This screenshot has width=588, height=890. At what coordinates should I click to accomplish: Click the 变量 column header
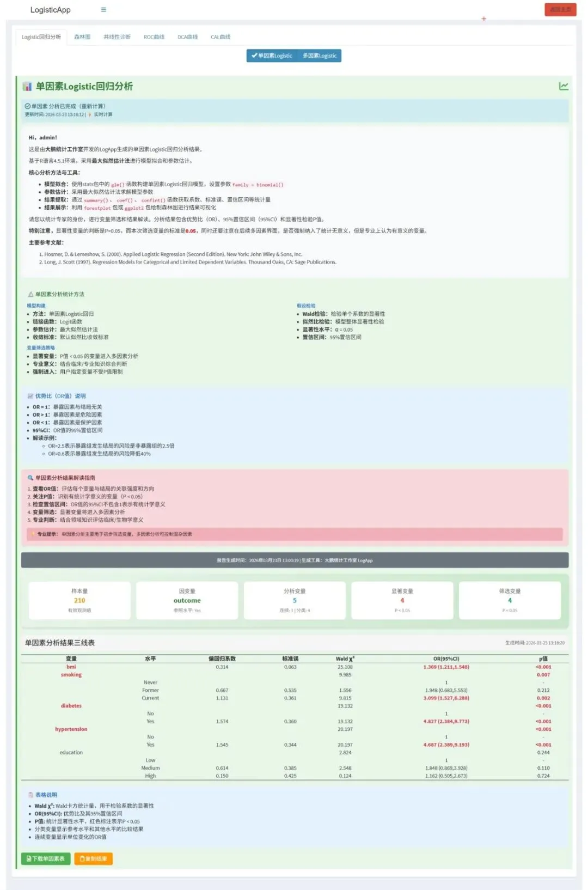click(x=71, y=659)
